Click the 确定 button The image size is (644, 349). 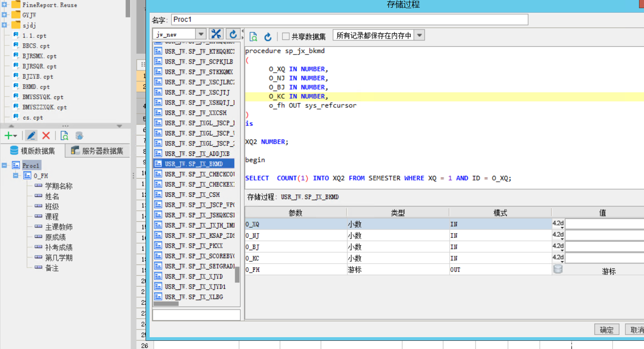point(607,330)
